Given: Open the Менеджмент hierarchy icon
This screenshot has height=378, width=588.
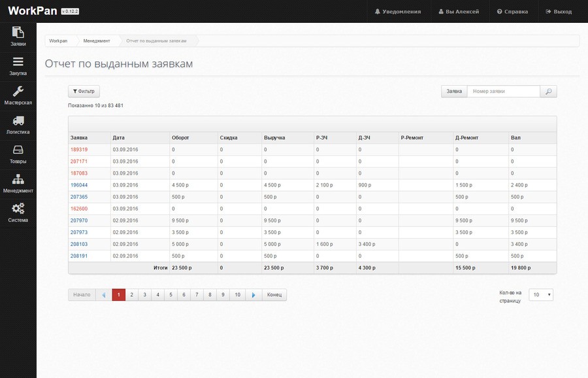Looking at the screenshot, I should (x=18, y=179).
